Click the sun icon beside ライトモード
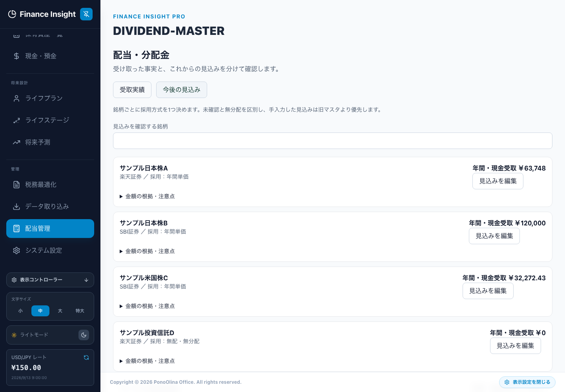Screen dimensions: 565x392 pyautogui.click(x=14, y=335)
